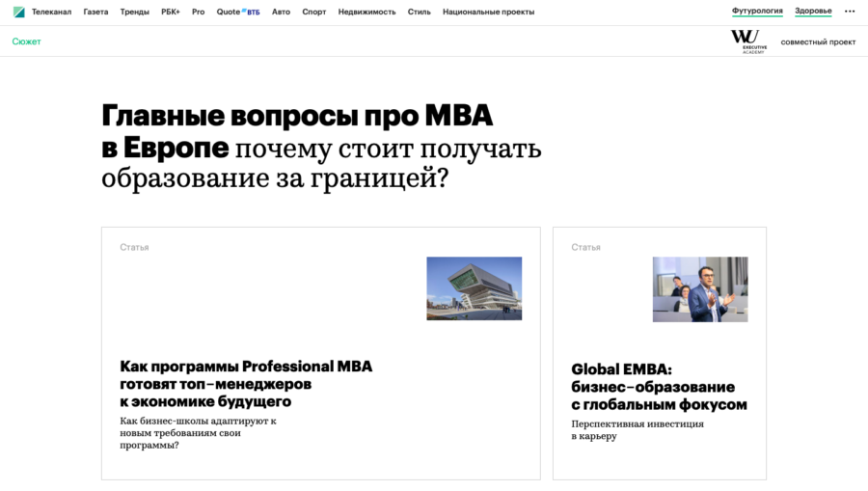Go to Тренды section
Viewport: 868px width, 491px height.
click(x=134, y=12)
